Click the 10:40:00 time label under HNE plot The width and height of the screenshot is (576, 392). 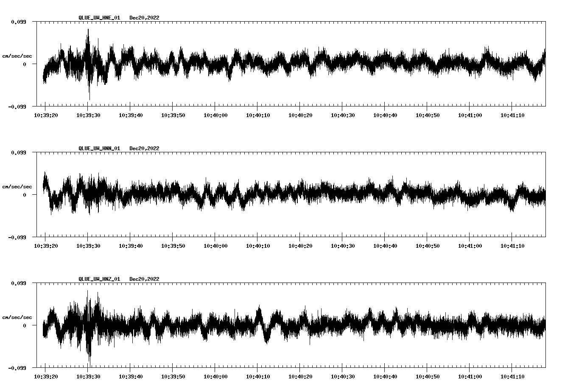tap(215, 115)
